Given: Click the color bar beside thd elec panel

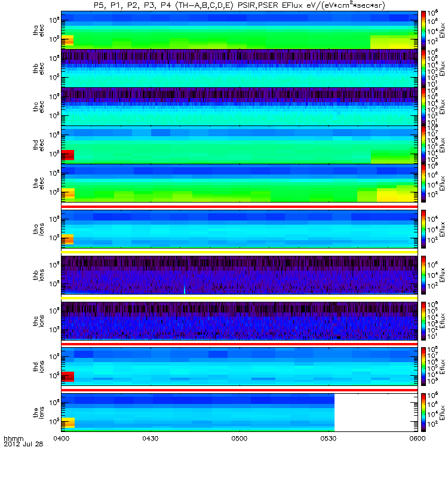Looking at the screenshot, I should [x=424, y=145].
